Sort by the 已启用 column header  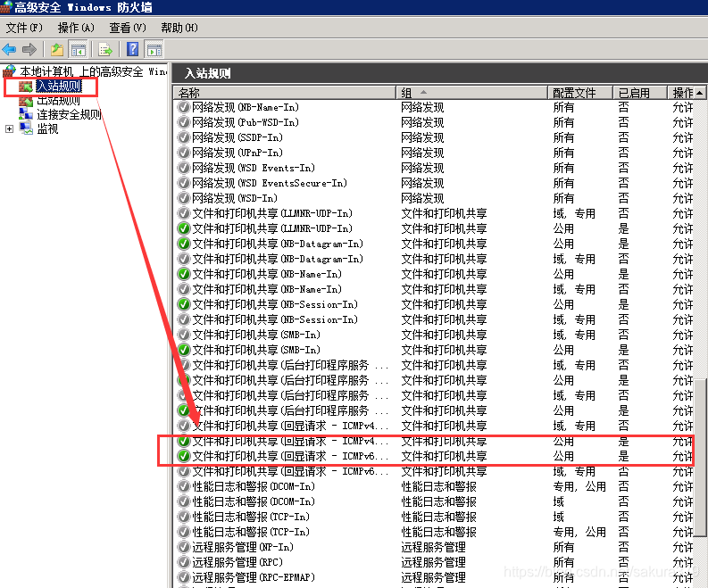coord(640,93)
